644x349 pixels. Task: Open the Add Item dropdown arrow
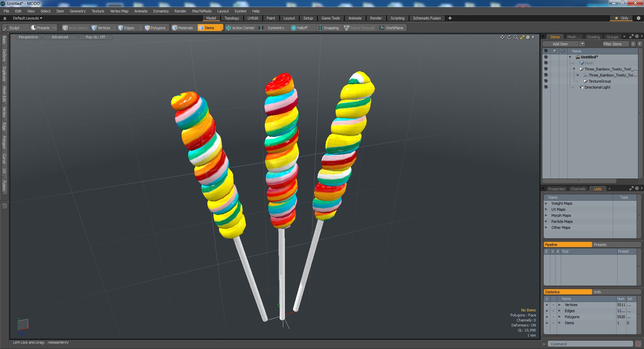pos(582,44)
